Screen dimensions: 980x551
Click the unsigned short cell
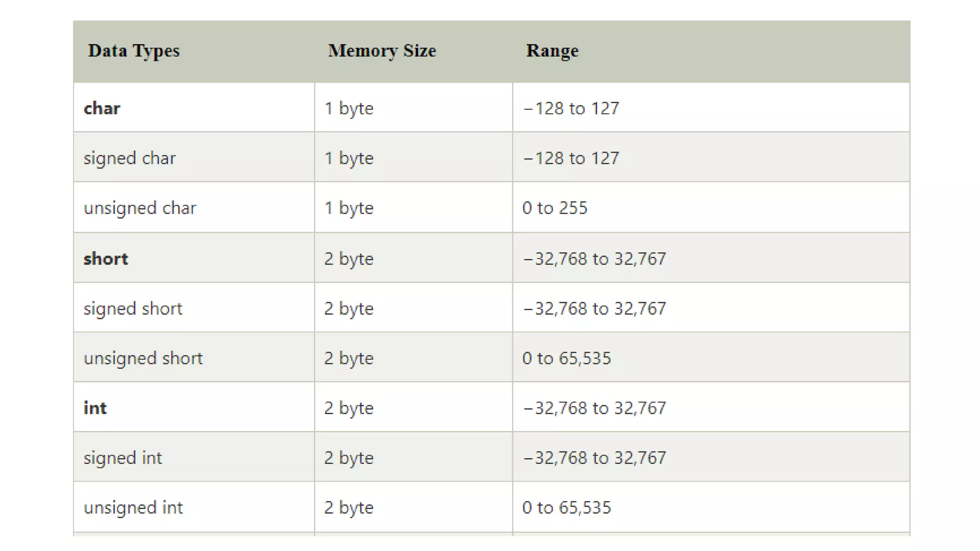point(143,358)
